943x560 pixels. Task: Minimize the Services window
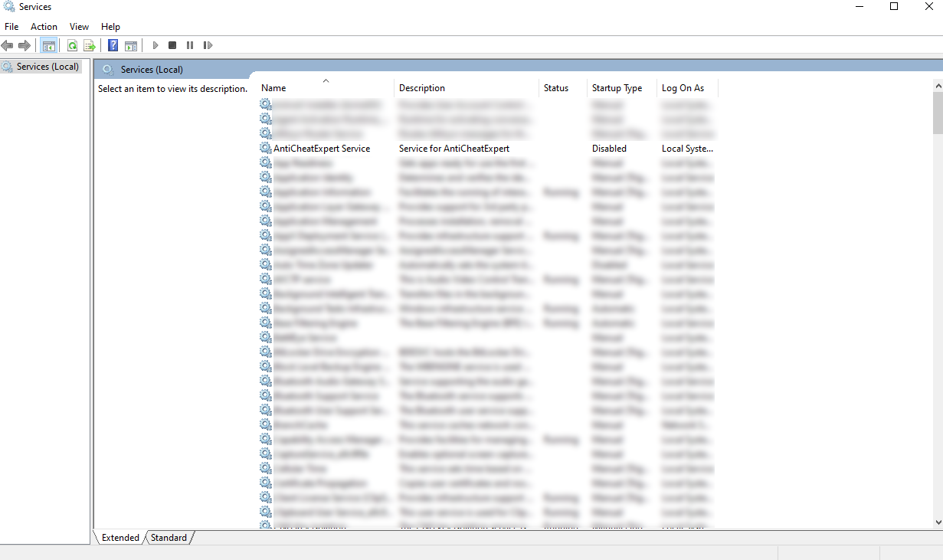859,7
